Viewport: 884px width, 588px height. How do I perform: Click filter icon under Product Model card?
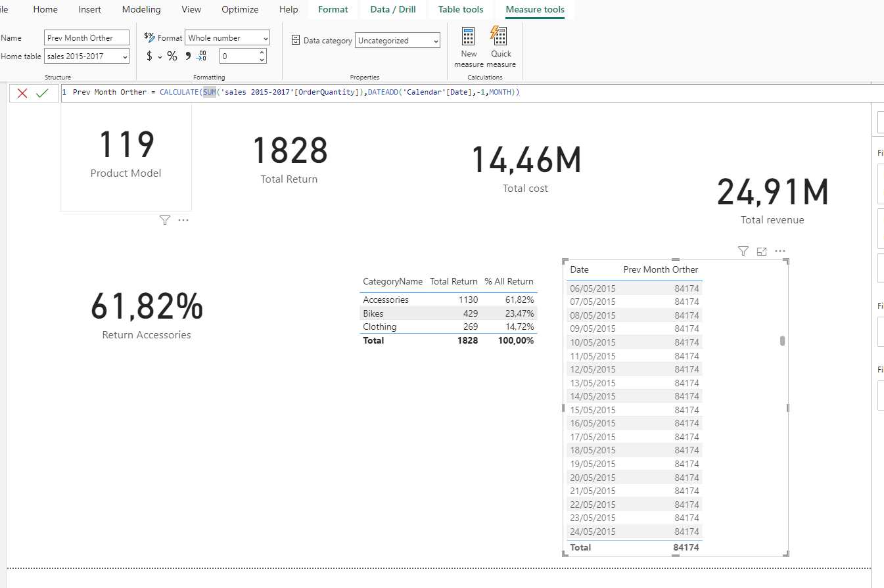tap(164, 220)
